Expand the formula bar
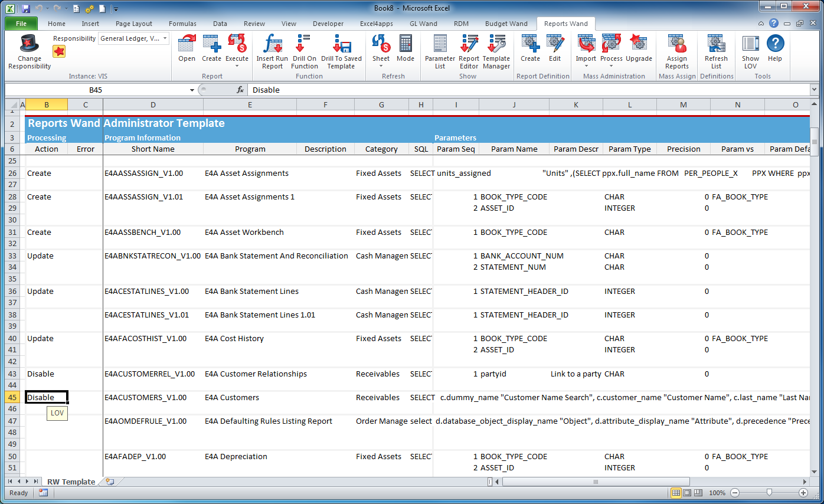The width and height of the screenshot is (824, 504). 814,90
